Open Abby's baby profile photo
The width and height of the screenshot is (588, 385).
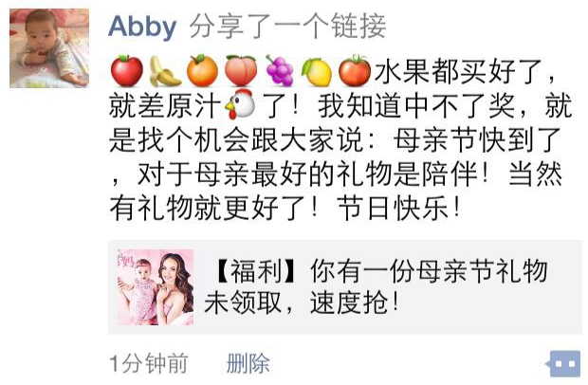49,48
